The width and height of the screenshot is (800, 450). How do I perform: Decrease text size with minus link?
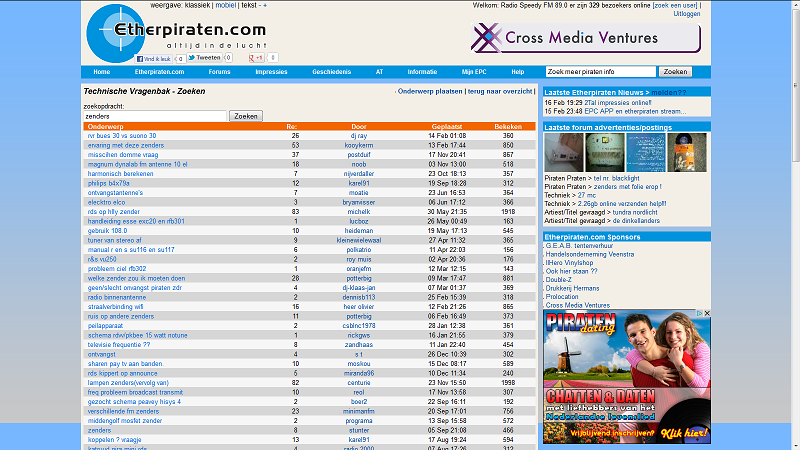259,5
